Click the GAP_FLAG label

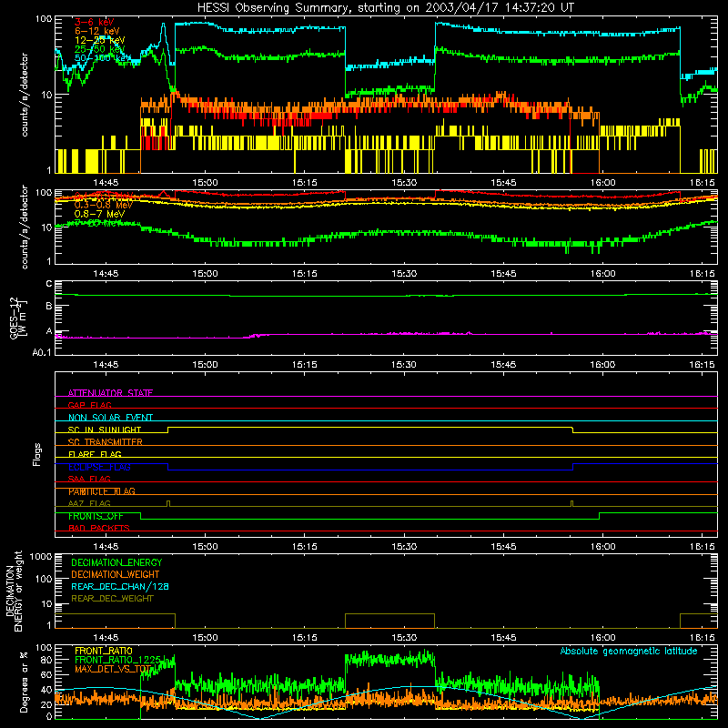pos(89,405)
